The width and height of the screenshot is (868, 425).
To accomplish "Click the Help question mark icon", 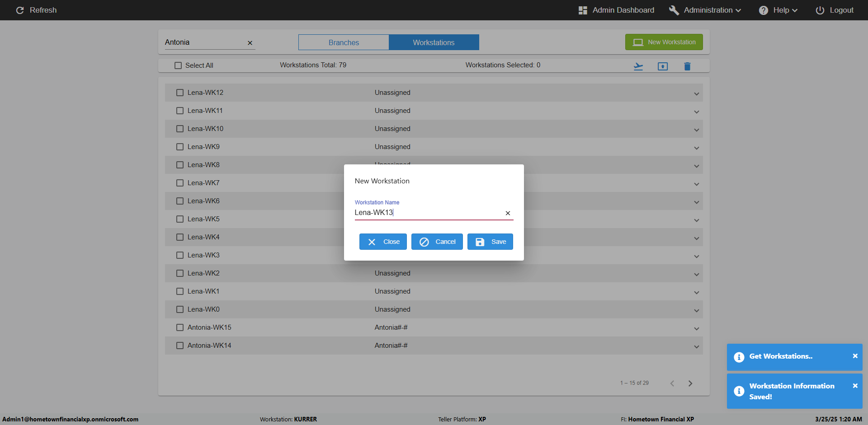I will click(764, 10).
